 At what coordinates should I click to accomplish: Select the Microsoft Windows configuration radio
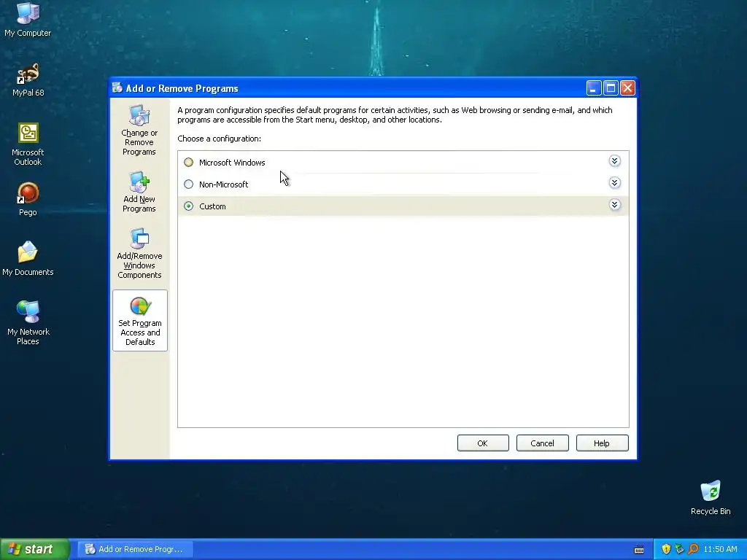click(x=189, y=163)
